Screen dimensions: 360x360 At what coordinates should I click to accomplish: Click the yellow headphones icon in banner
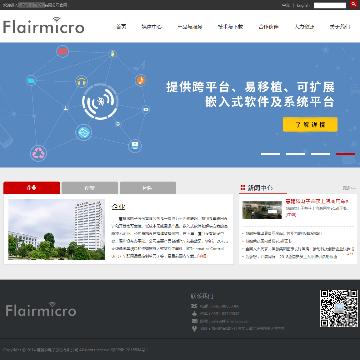click(81, 82)
